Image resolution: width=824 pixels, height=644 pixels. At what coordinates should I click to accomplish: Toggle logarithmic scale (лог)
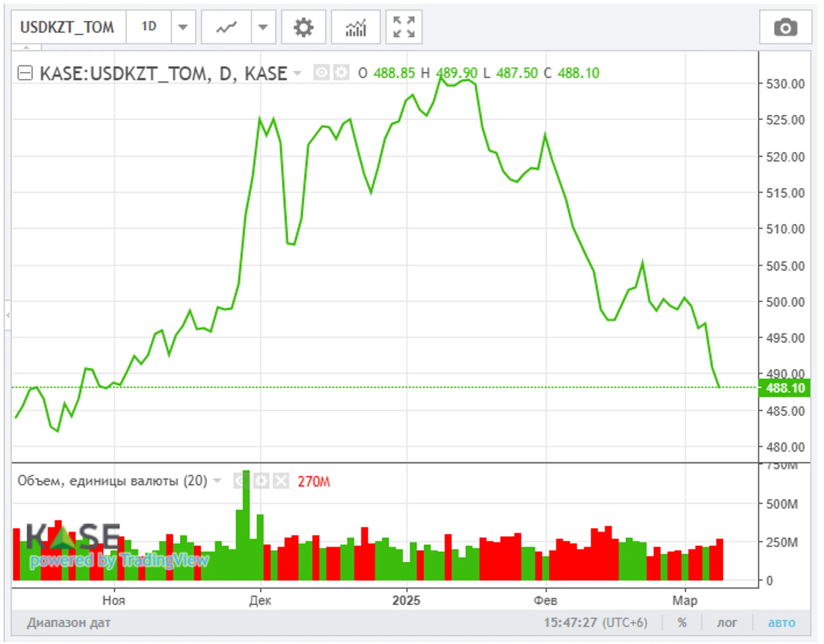click(x=727, y=623)
